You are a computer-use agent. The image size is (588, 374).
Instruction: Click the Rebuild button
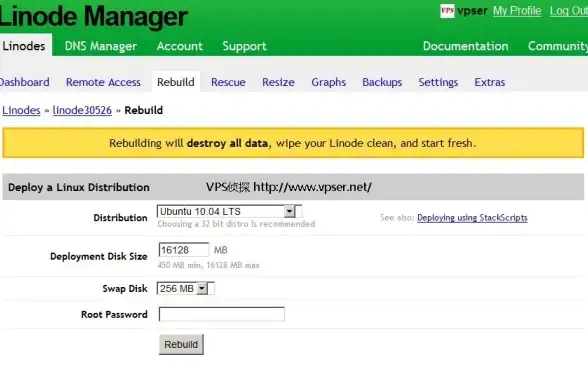click(x=181, y=344)
